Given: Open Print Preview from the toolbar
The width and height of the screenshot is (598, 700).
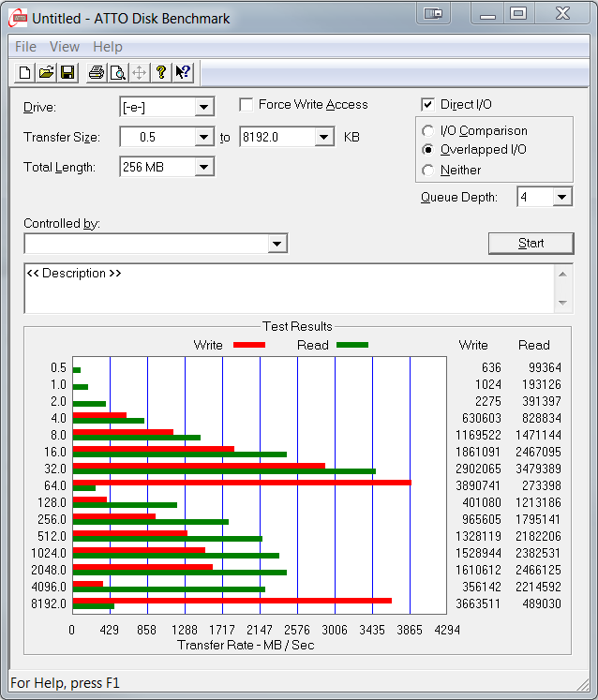Looking at the screenshot, I should click(117, 72).
